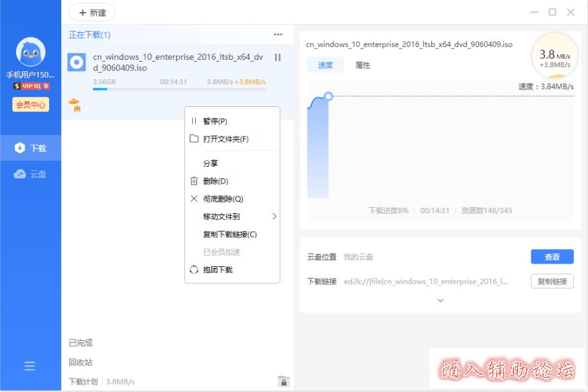Click the 我的云盘 location text
This screenshot has width=588, height=392.
tap(359, 257)
